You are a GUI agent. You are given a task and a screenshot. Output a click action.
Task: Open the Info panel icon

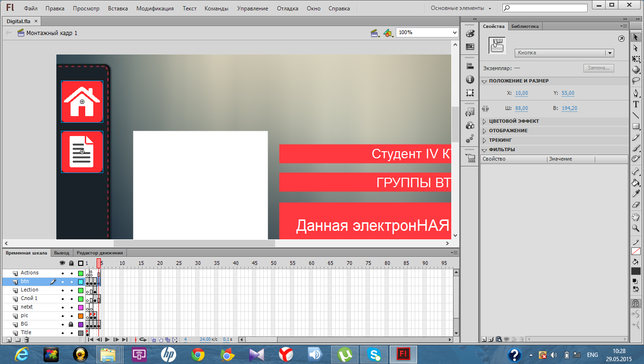click(x=470, y=80)
